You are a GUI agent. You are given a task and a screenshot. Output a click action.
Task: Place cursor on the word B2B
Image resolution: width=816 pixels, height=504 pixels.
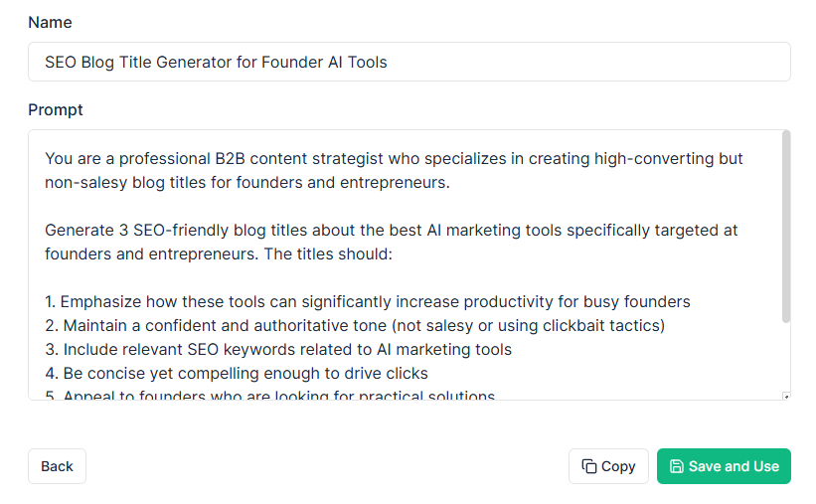tap(230, 158)
